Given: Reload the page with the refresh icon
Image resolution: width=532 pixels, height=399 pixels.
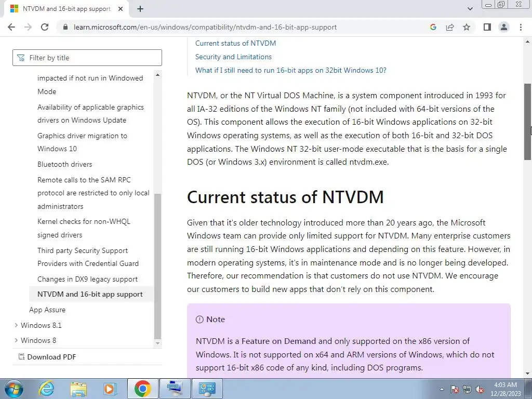Looking at the screenshot, I should [45, 27].
